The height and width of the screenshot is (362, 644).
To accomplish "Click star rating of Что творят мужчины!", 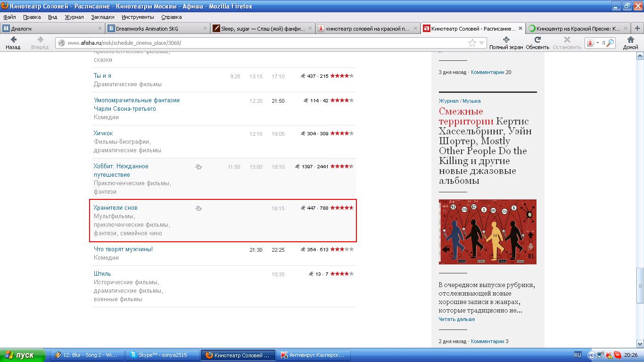I will pos(342,249).
